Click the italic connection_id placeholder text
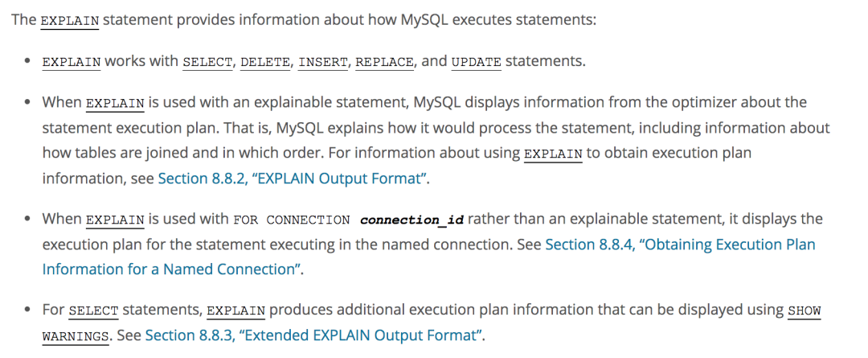868x358 pixels. coord(411,220)
